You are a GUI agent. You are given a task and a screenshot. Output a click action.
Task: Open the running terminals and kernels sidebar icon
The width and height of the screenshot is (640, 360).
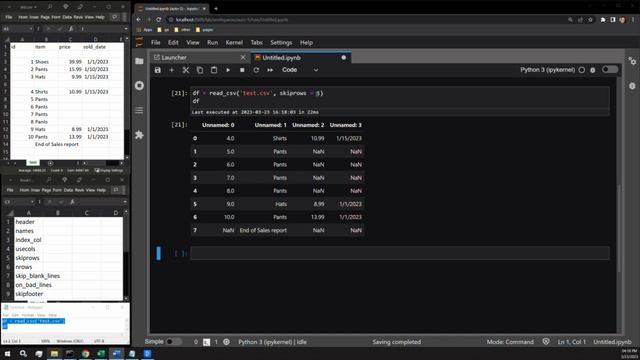[x=139, y=85]
